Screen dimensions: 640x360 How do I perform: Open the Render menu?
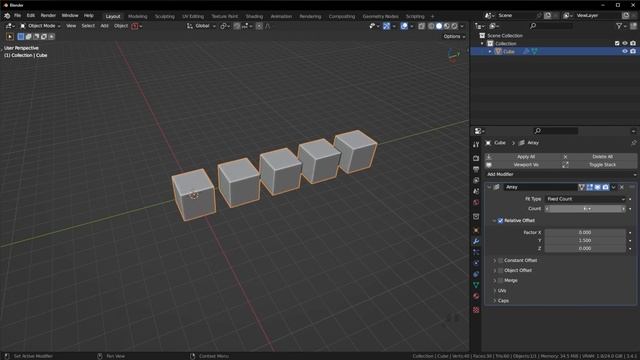click(48, 16)
